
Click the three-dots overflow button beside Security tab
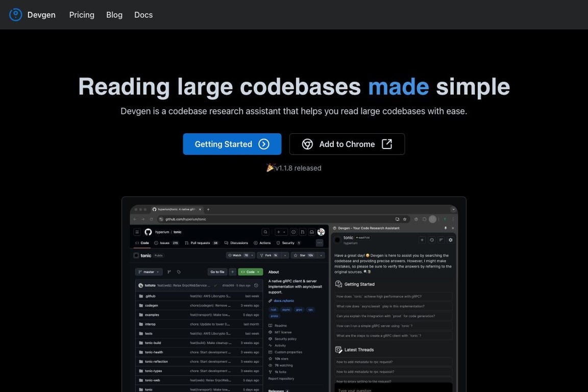[x=320, y=242]
